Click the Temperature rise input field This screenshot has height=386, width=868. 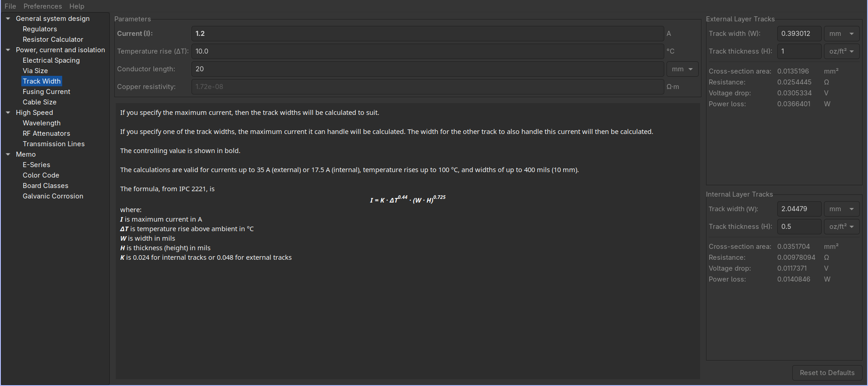point(427,51)
